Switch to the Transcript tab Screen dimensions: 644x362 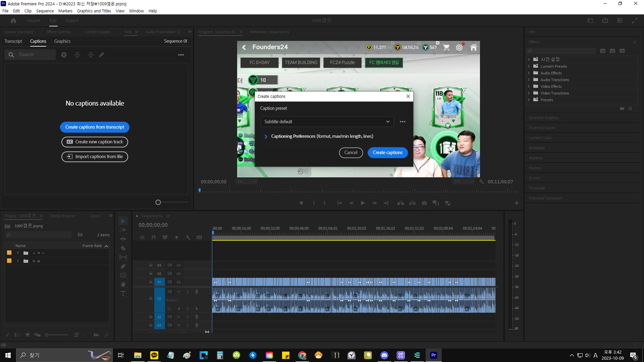click(x=13, y=41)
